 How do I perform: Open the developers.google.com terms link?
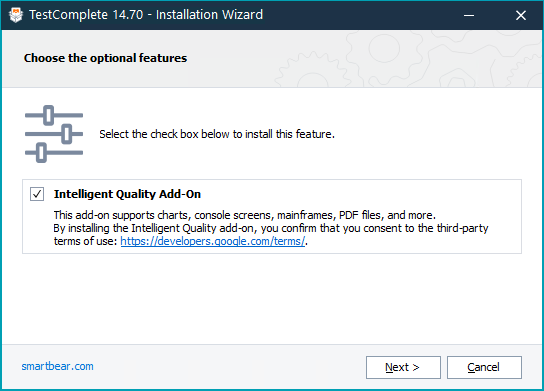[213, 241]
